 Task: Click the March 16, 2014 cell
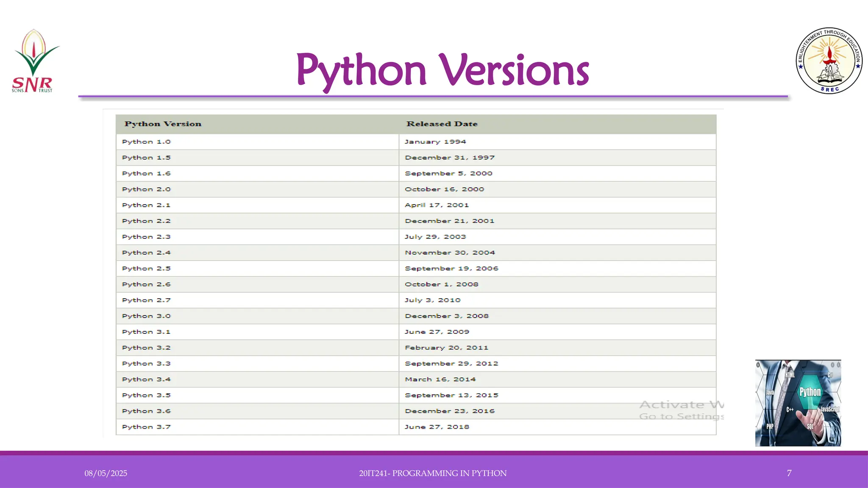click(x=558, y=380)
